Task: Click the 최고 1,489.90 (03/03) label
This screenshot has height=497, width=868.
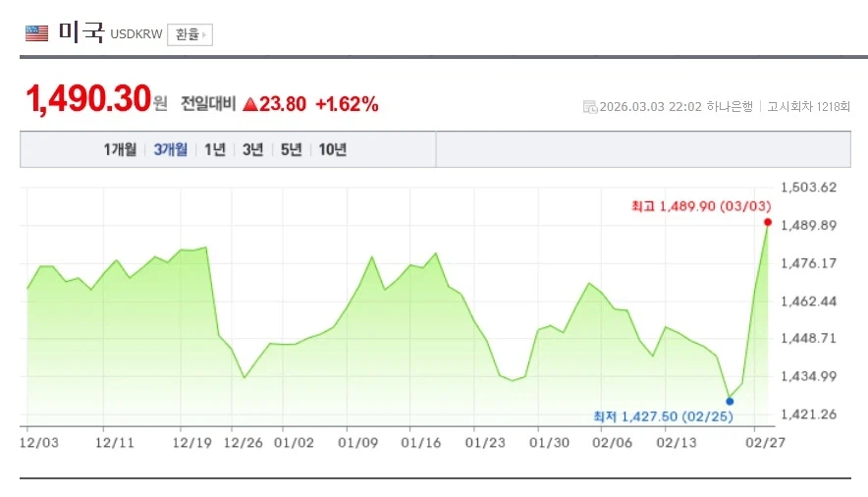Action: [700, 206]
